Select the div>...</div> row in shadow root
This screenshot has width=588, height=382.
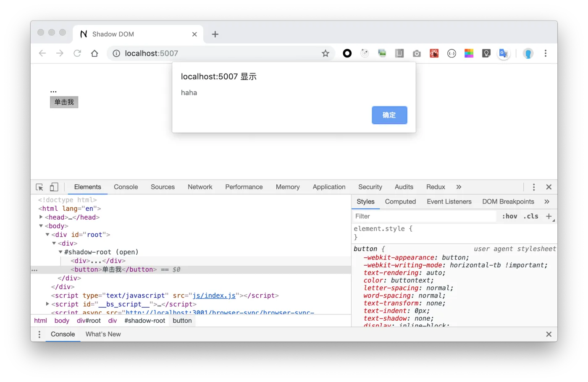[191, 261]
